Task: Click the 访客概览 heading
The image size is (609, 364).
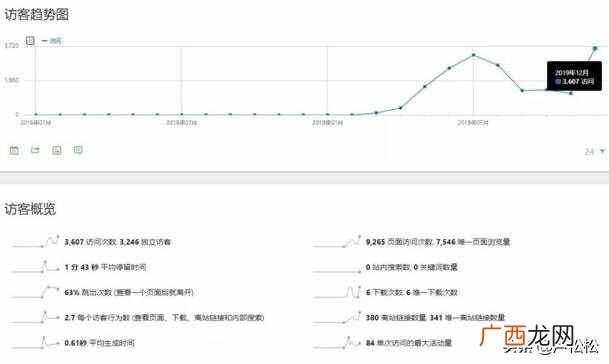Action: [30, 209]
